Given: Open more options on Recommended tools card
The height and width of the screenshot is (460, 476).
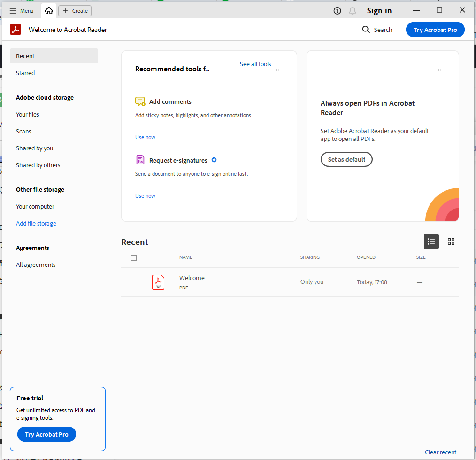Looking at the screenshot, I should [x=279, y=70].
